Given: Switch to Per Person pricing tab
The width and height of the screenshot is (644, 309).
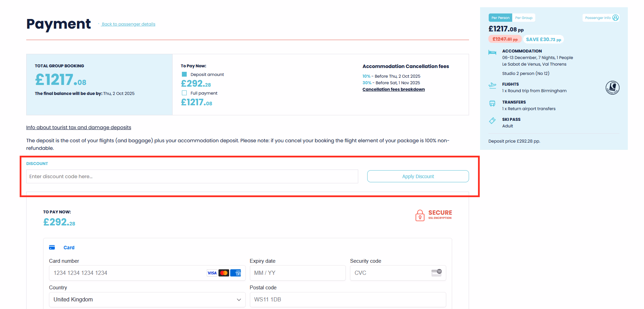Looking at the screenshot, I should tap(500, 18).
